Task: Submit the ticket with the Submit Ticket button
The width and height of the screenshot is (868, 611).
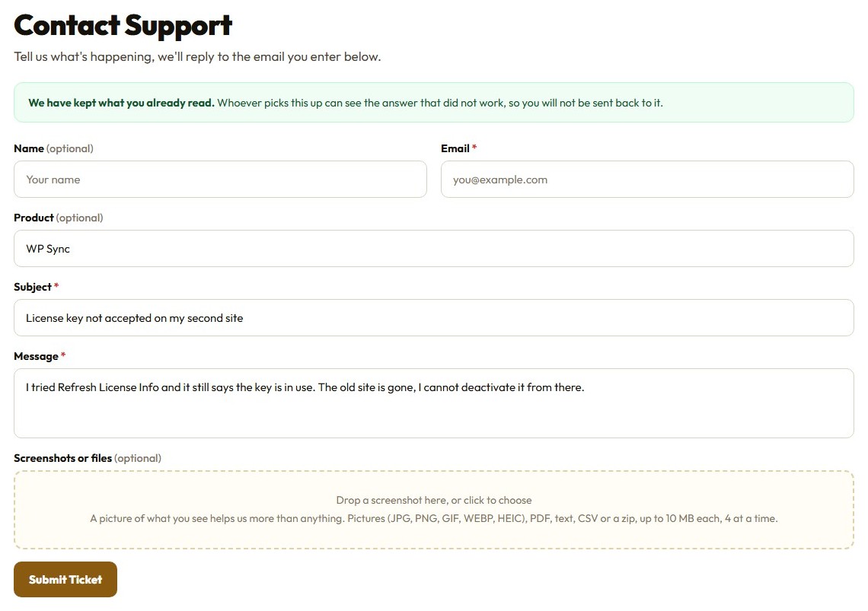Action: [65, 580]
